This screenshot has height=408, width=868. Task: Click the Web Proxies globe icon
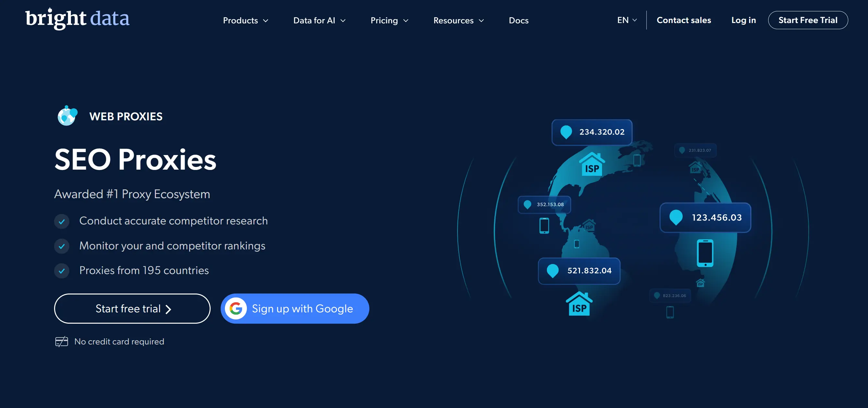coord(67,116)
